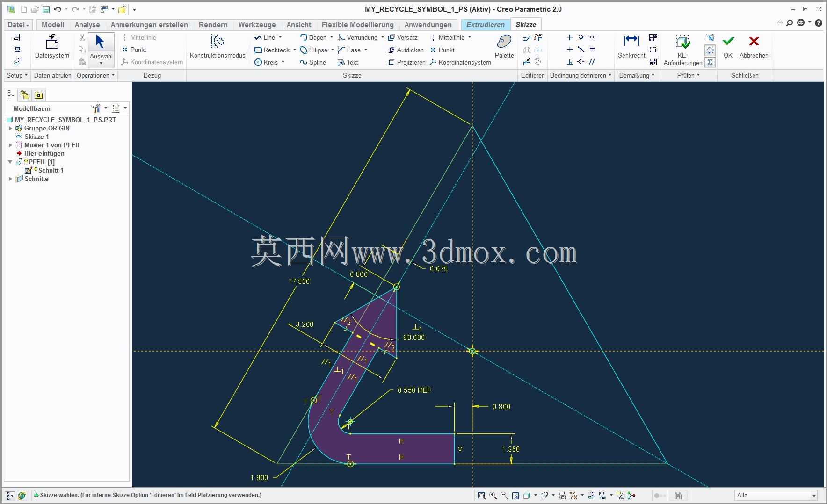Apply the Parallel constraint icon

click(592, 62)
